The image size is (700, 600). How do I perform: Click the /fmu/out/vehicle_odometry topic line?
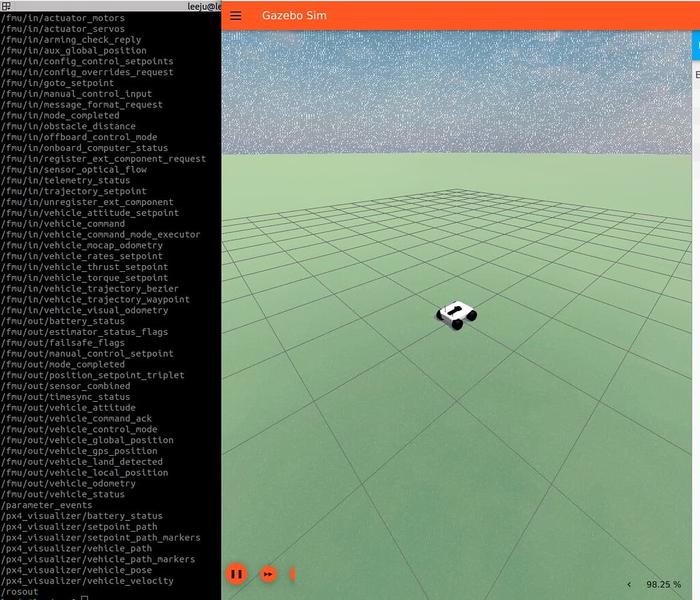[68, 483]
